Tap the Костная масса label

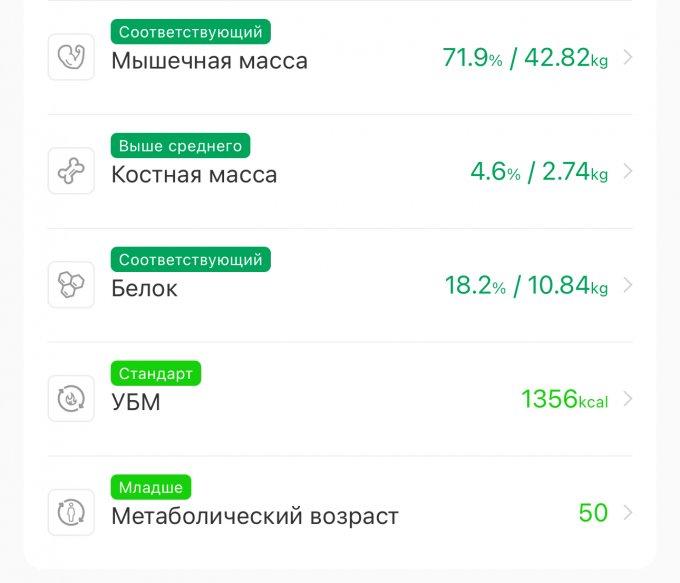tap(194, 175)
